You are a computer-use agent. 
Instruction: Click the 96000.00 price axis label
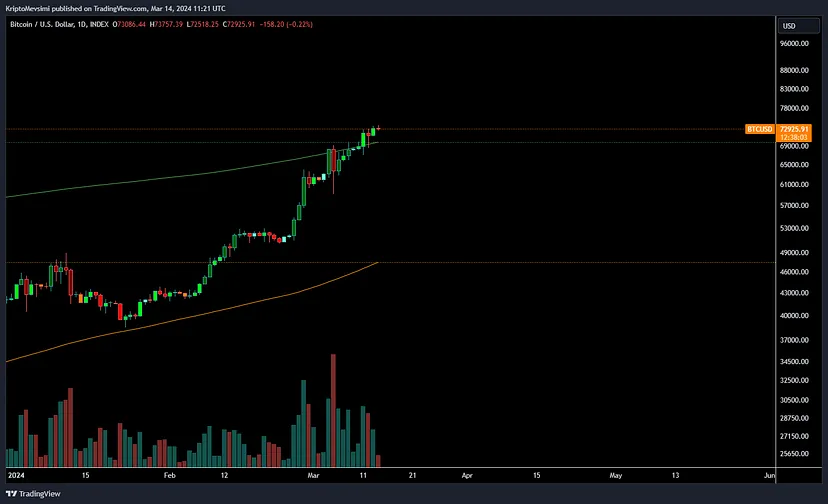point(794,43)
